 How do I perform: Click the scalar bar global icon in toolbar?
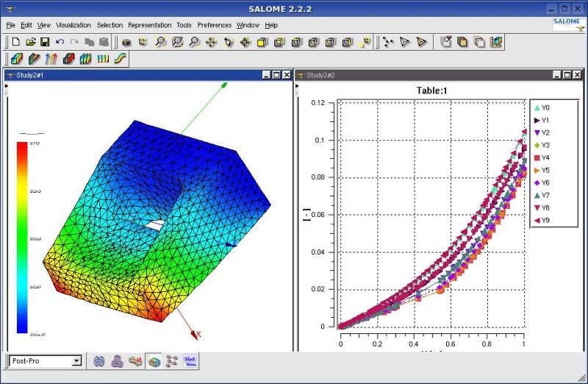click(x=495, y=42)
